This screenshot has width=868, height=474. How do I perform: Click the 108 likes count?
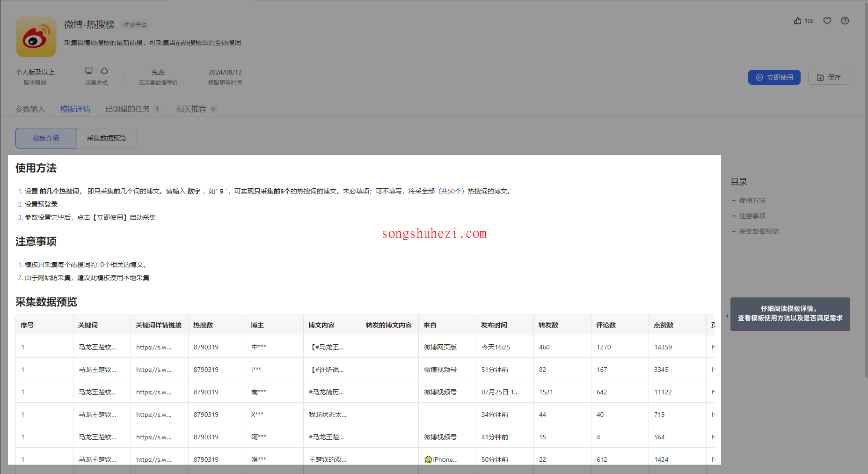pyautogui.click(x=809, y=21)
